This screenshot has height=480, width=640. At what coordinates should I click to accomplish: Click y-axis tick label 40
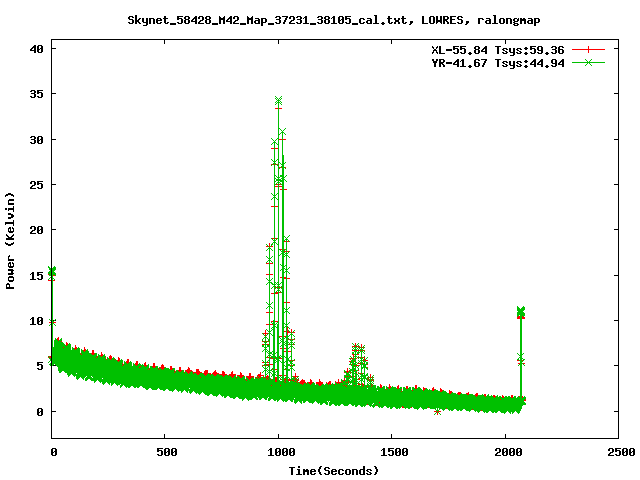point(36,49)
